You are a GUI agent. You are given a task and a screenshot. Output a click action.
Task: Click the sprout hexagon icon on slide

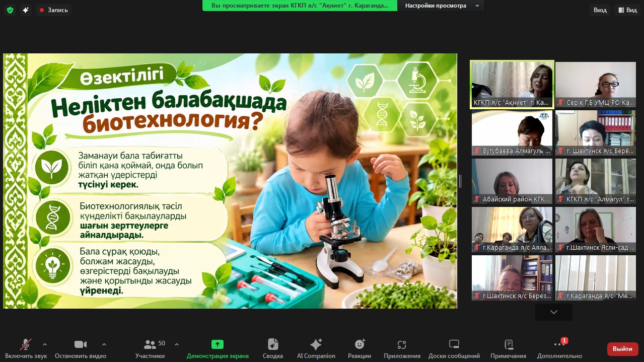[x=417, y=120]
